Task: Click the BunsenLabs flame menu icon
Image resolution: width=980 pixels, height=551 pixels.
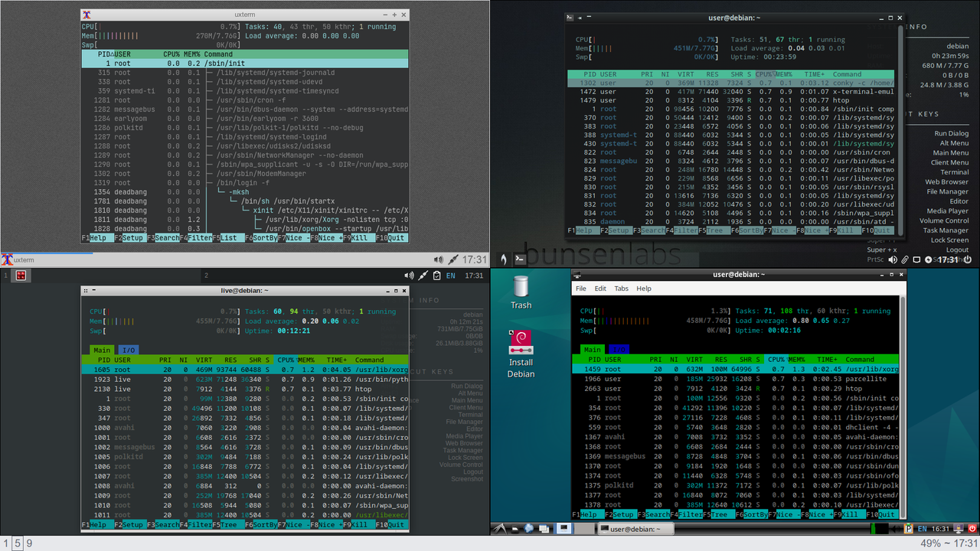Action: tap(503, 259)
